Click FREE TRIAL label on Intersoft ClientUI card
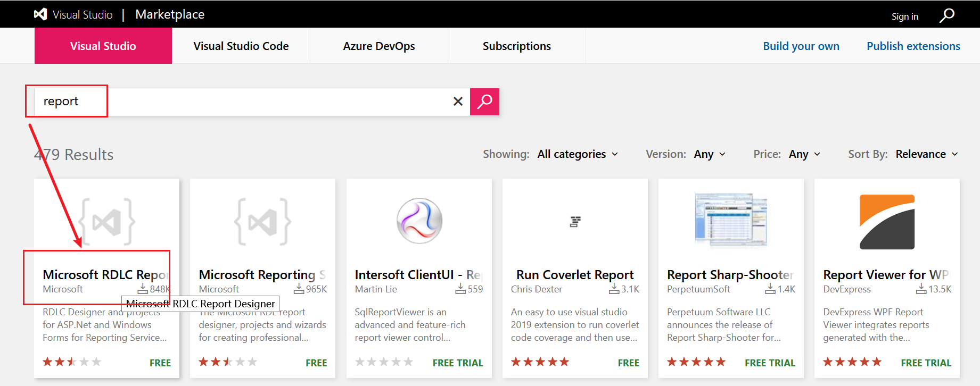Image resolution: width=980 pixels, height=386 pixels. pos(458,363)
